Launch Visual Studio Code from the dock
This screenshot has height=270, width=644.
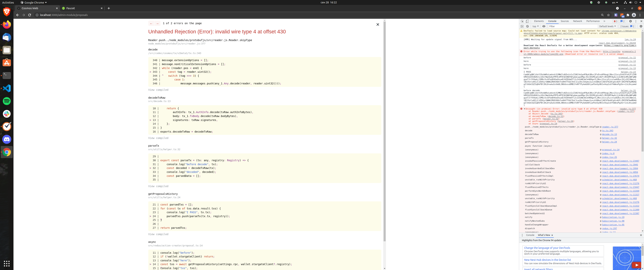[x=7, y=88]
